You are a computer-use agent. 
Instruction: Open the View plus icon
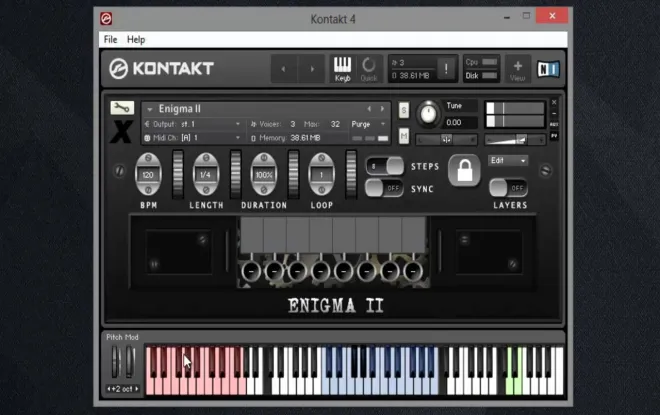[518, 69]
